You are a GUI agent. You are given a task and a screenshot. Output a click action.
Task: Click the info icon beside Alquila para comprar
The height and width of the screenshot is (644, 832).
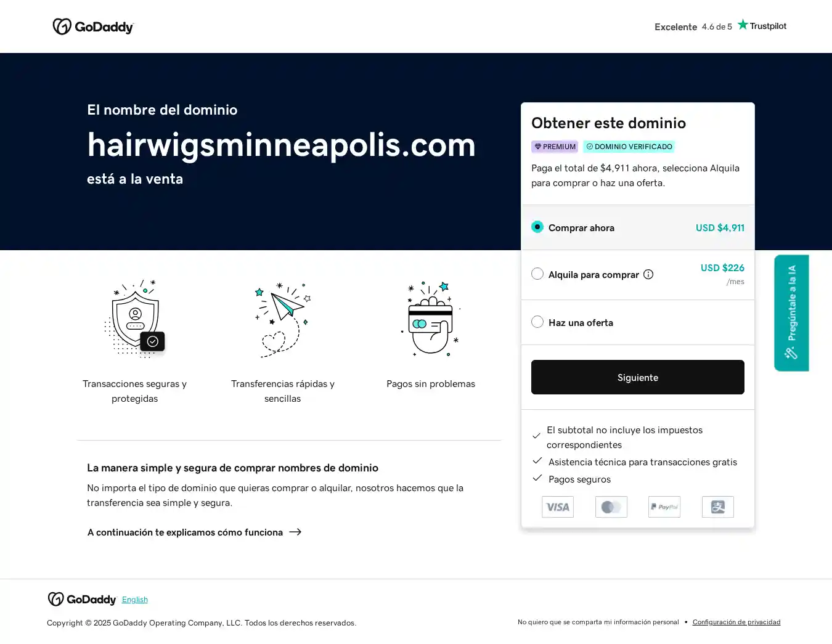[x=648, y=274]
